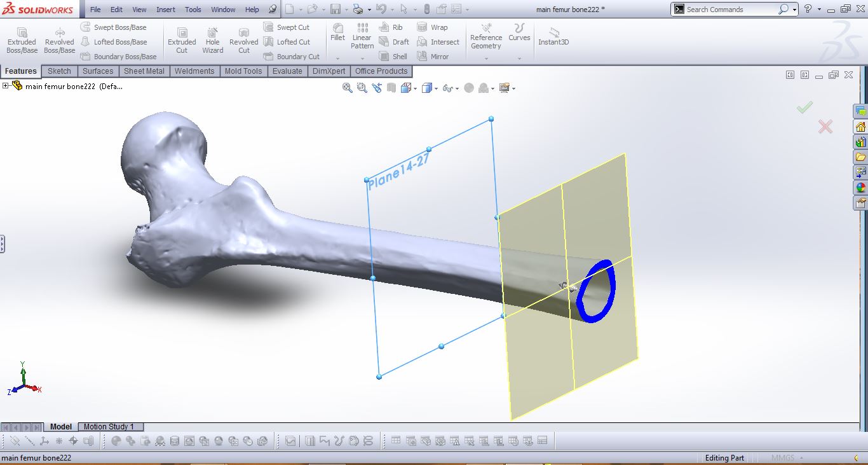The width and height of the screenshot is (868, 465).
Task: Expand the Linear Pattern dropdown arrow
Action: tap(362, 59)
